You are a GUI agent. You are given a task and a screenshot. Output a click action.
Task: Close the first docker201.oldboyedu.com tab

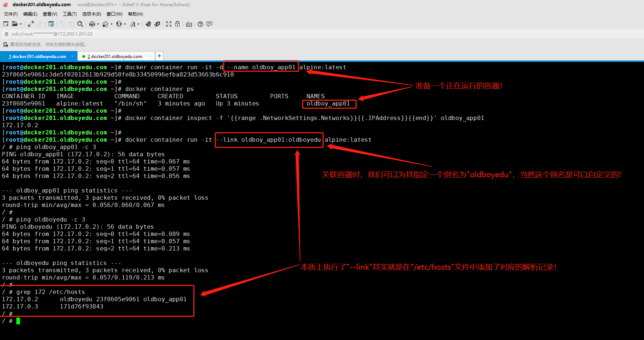tap(72, 56)
